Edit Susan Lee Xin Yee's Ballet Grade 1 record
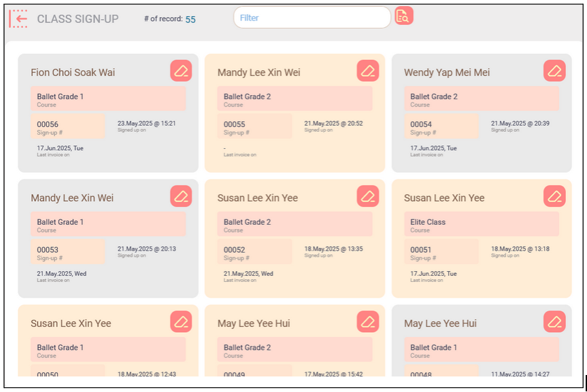The height and width of the screenshot is (392, 587). tap(180, 321)
